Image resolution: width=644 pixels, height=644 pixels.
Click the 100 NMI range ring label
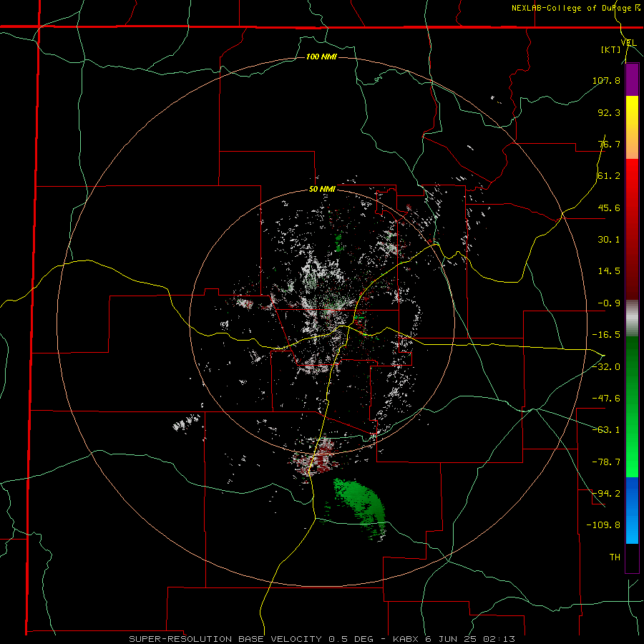coord(321,57)
